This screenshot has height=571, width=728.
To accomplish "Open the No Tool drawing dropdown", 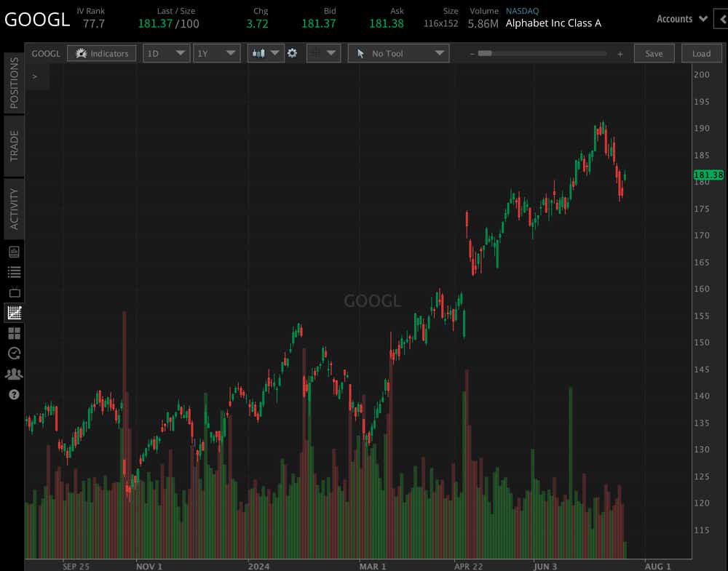I will click(398, 53).
